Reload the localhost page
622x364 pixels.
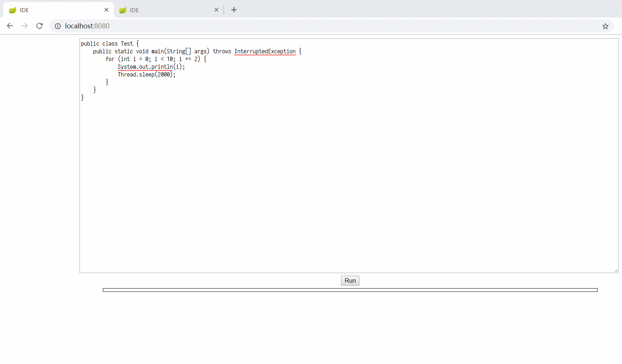39,26
